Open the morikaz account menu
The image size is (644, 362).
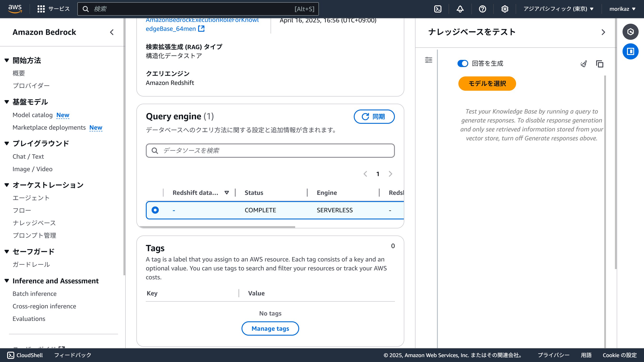point(622,9)
